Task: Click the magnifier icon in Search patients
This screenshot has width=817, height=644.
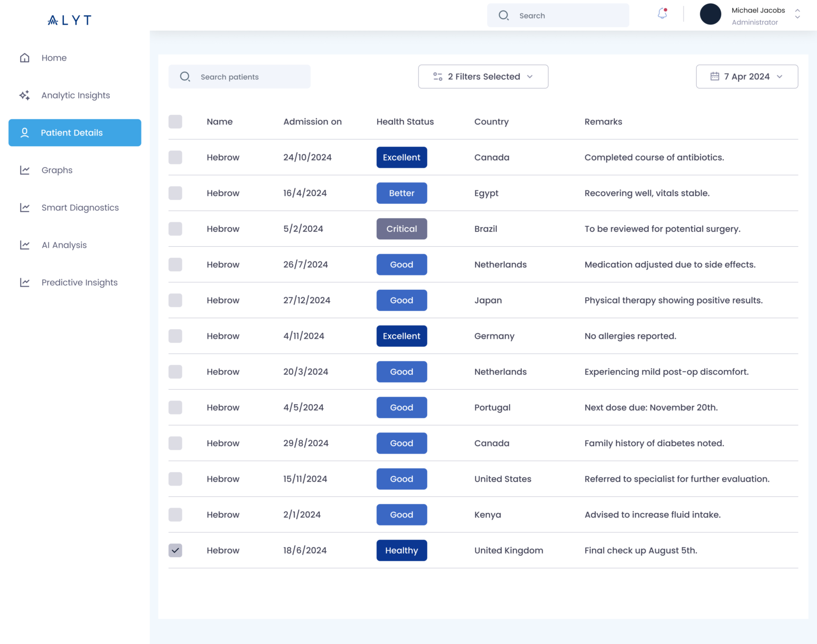Action: coord(185,77)
